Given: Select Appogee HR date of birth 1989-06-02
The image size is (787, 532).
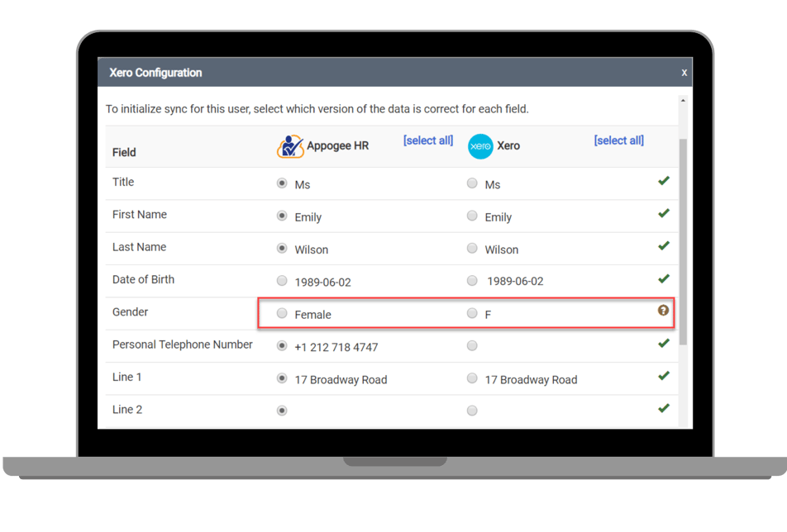Looking at the screenshot, I should tap(282, 281).
